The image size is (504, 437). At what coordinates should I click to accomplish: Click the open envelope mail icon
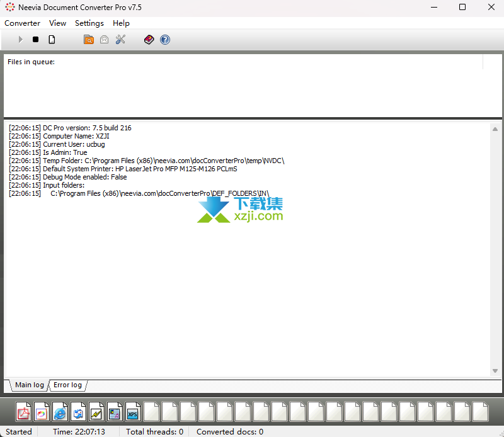coord(104,40)
